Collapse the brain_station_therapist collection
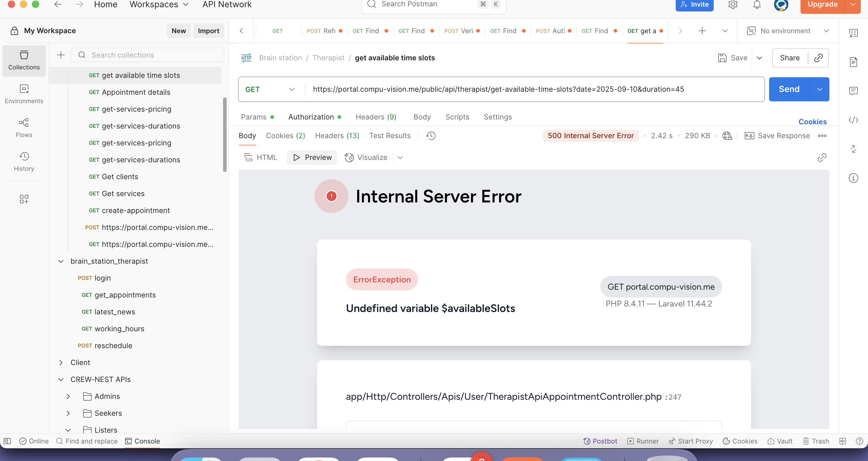This screenshot has height=461, width=868. point(61,261)
